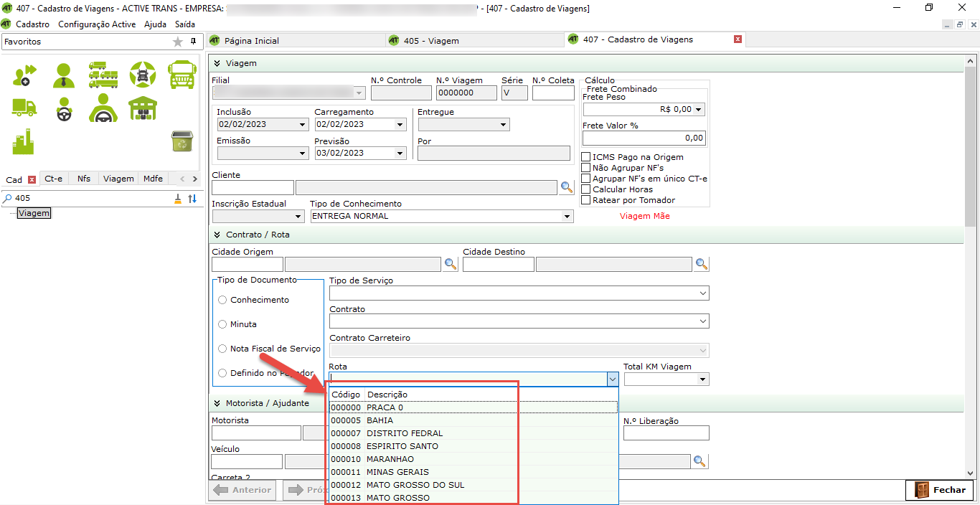This screenshot has width=980, height=505.
Task: Select Nota Fiscal de Serviço option
Action: point(222,349)
